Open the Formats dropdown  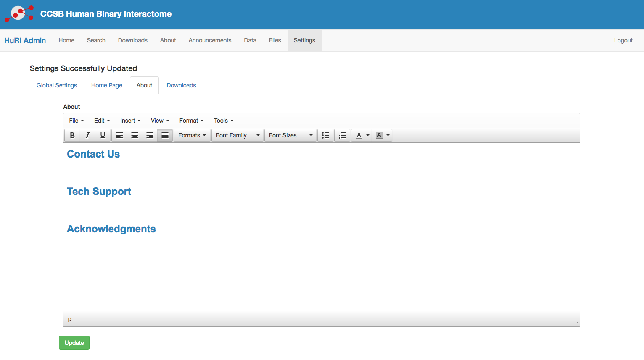tap(192, 135)
